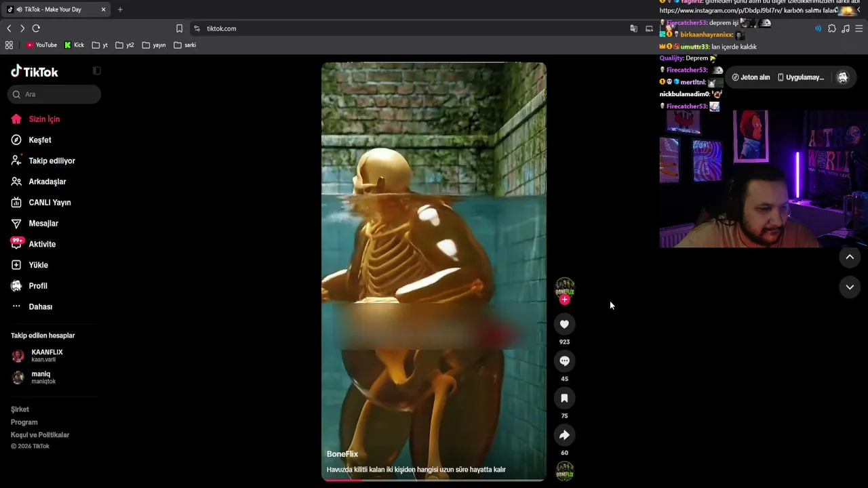
Task: Open the Kick bookmark
Action: click(x=74, y=45)
